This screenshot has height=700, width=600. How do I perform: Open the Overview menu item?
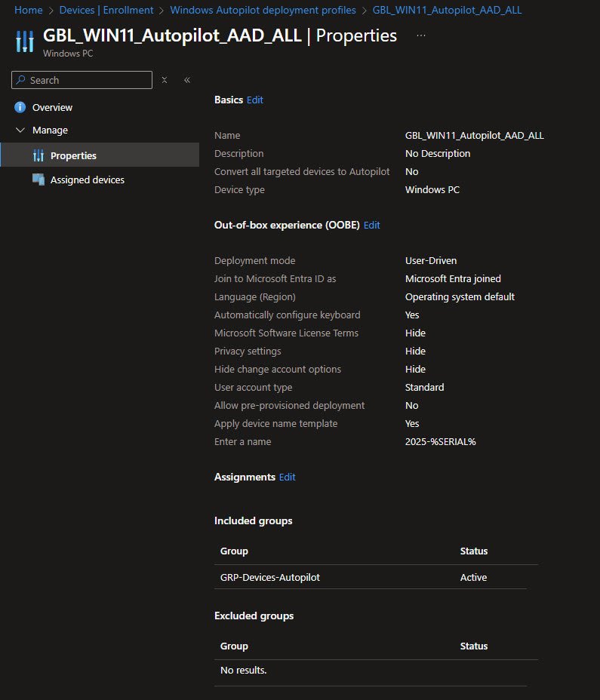(x=52, y=107)
